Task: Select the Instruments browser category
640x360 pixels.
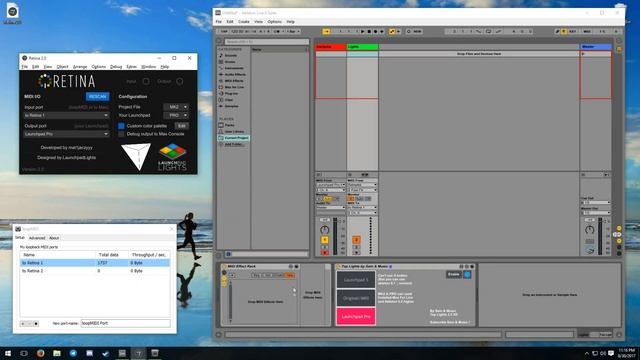Action: tap(234, 68)
